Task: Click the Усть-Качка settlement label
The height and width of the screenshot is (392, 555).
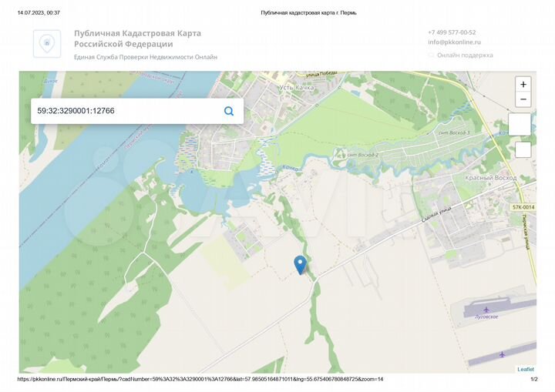Action: point(298,88)
